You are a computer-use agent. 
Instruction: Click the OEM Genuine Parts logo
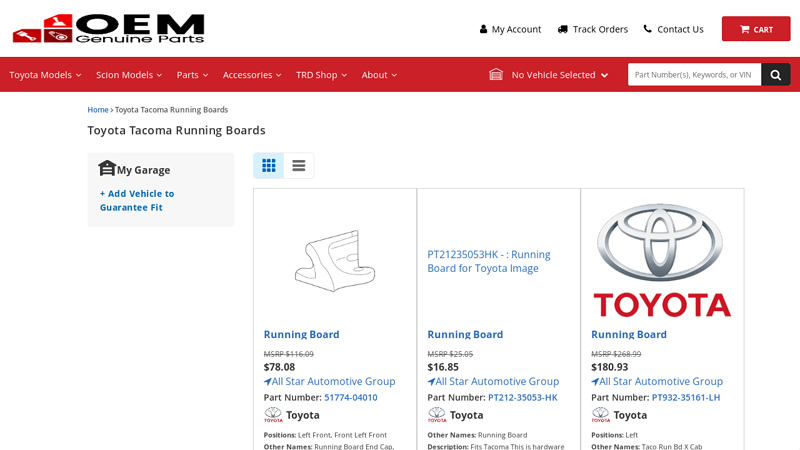[108, 28]
